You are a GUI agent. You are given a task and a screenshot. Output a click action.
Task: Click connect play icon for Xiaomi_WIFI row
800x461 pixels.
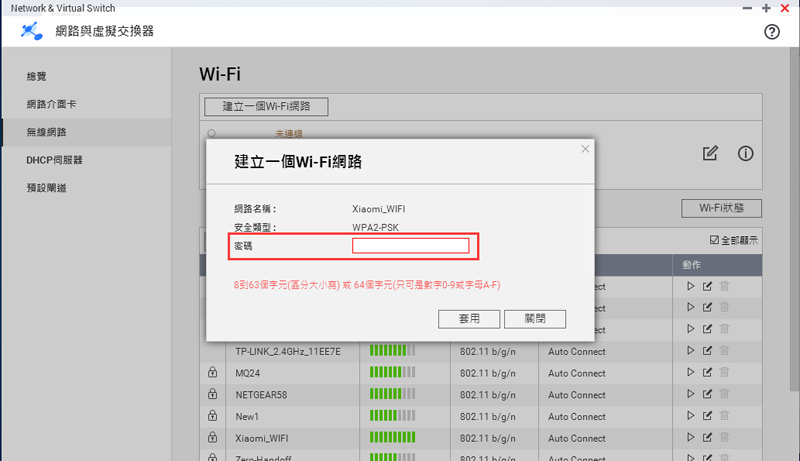[690, 438]
